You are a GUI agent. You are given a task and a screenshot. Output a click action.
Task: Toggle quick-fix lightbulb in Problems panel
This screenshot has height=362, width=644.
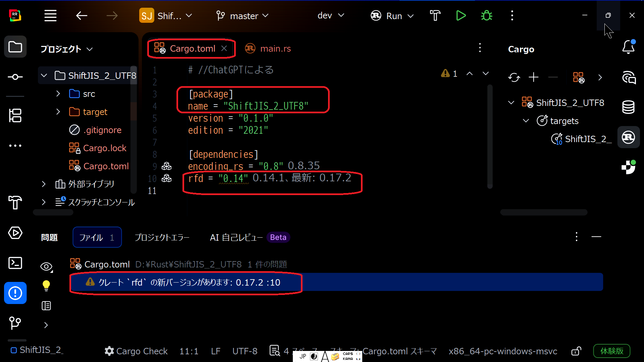[46, 286]
